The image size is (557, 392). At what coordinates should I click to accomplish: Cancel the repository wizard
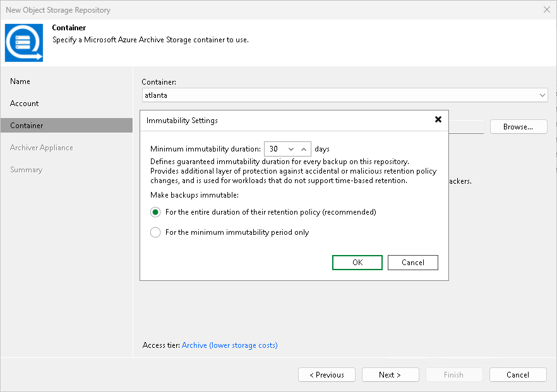point(518,374)
